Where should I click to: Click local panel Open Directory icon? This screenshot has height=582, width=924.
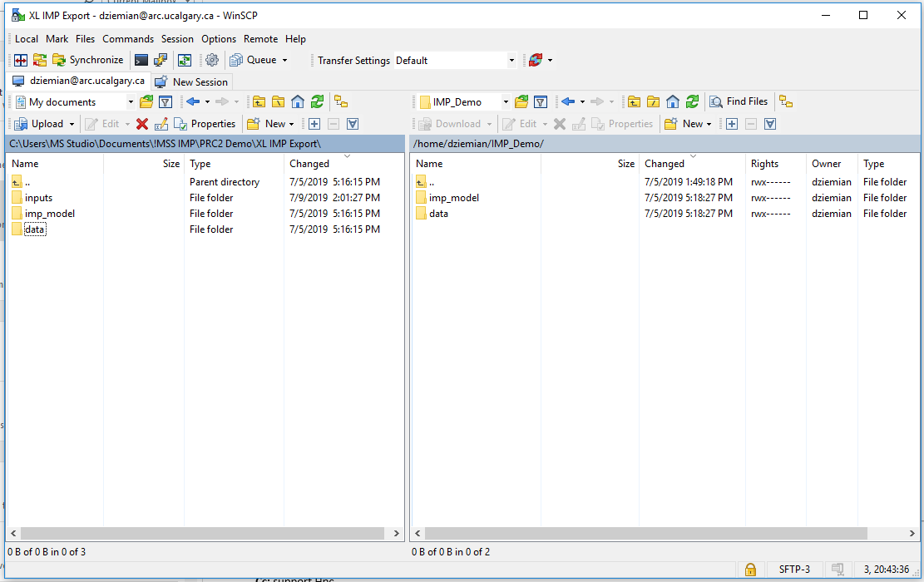coord(146,102)
